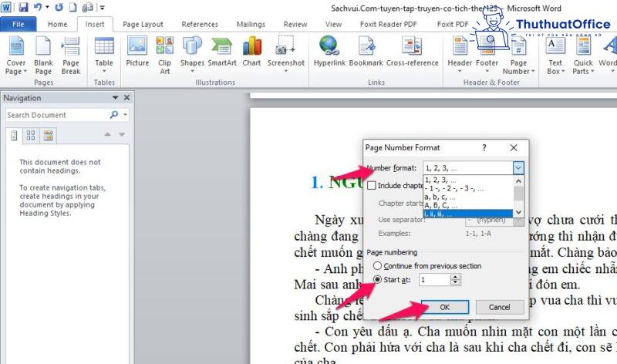Screen dimensions: 617x364
Task: Browse search results in Navigation pane
Action: (x=48, y=136)
